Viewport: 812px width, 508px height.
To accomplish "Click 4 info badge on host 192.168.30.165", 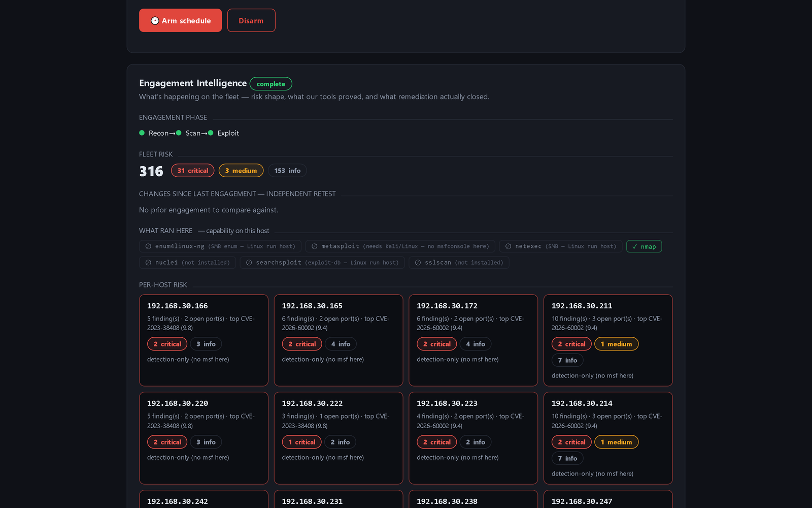I will [x=341, y=344].
